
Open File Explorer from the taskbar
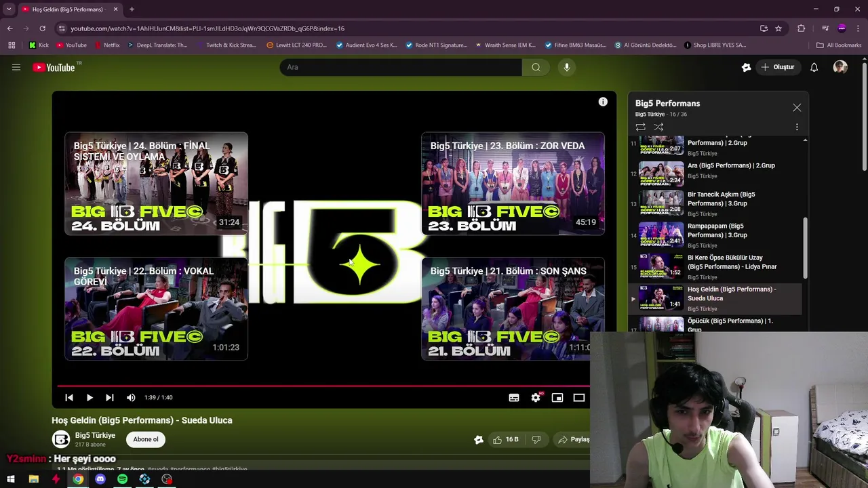pos(33,479)
